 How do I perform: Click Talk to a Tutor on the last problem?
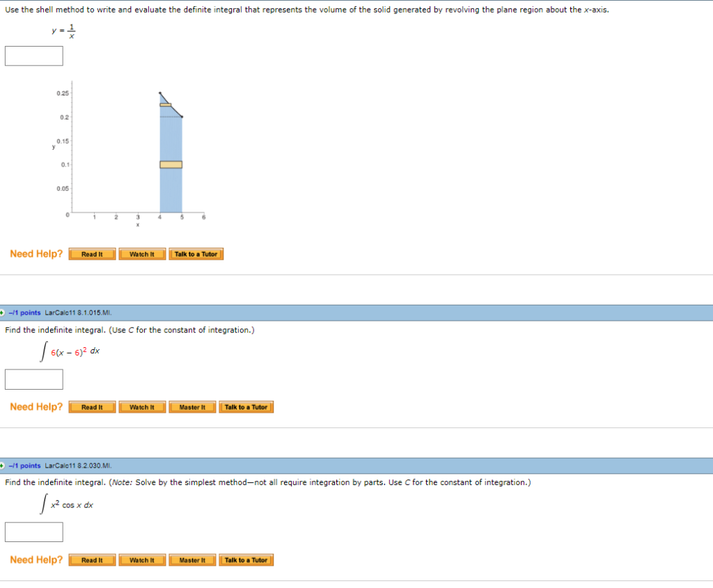coord(246,559)
